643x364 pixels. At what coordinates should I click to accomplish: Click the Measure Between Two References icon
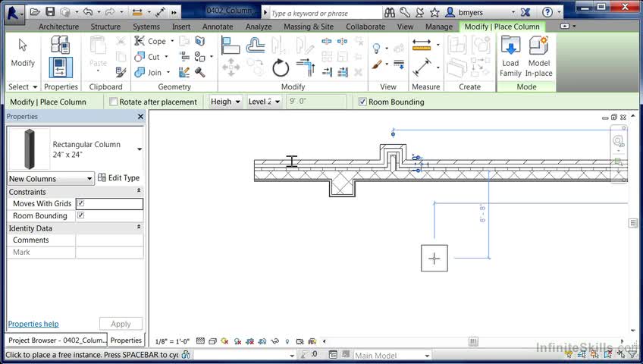coord(422,44)
